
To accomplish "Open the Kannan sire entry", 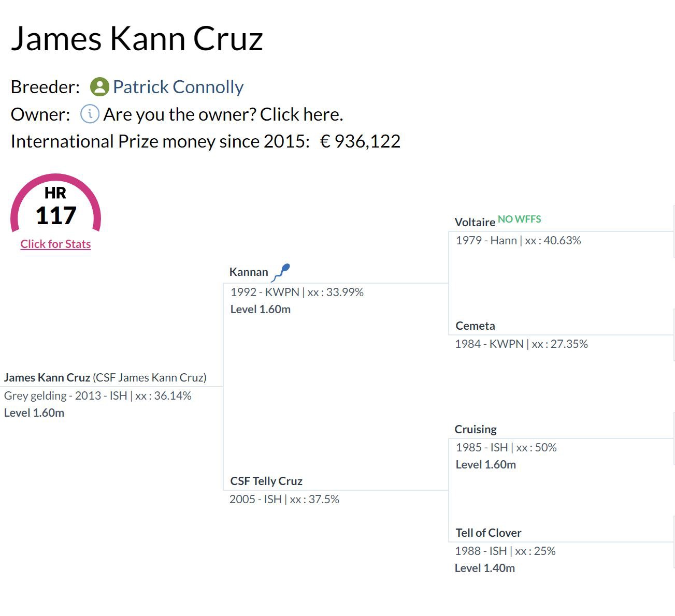I will 249,272.
